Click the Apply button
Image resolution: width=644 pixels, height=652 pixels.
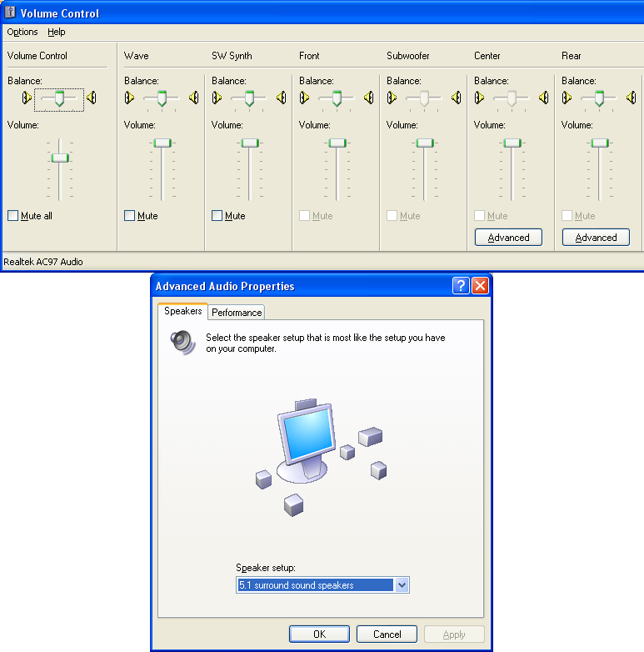[454, 634]
